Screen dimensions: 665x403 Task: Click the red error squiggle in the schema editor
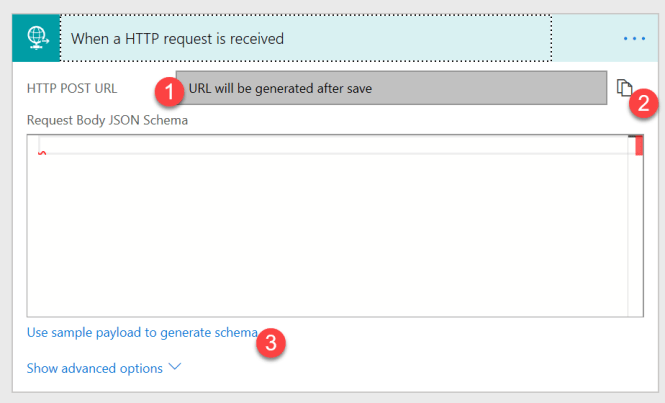click(42, 153)
